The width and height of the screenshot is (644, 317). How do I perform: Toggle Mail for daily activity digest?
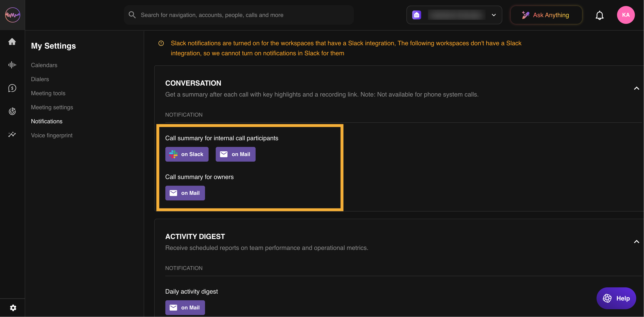[x=185, y=307]
